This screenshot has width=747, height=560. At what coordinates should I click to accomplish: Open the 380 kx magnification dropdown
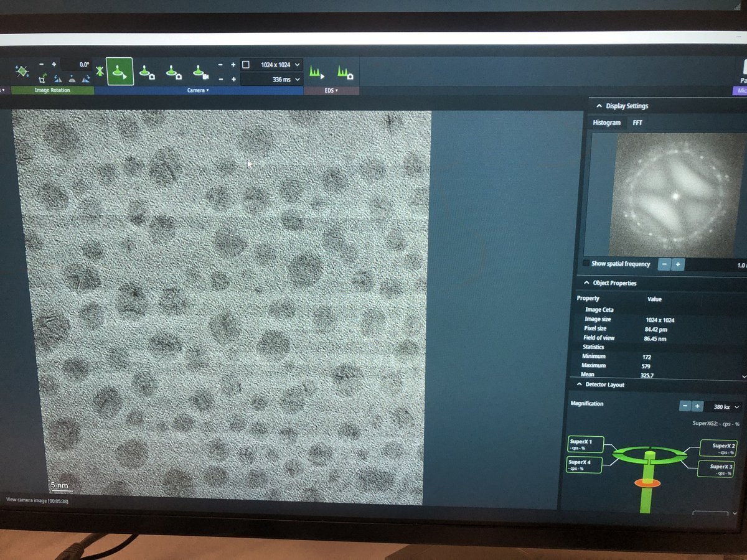pyautogui.click(x=738, y=407)
